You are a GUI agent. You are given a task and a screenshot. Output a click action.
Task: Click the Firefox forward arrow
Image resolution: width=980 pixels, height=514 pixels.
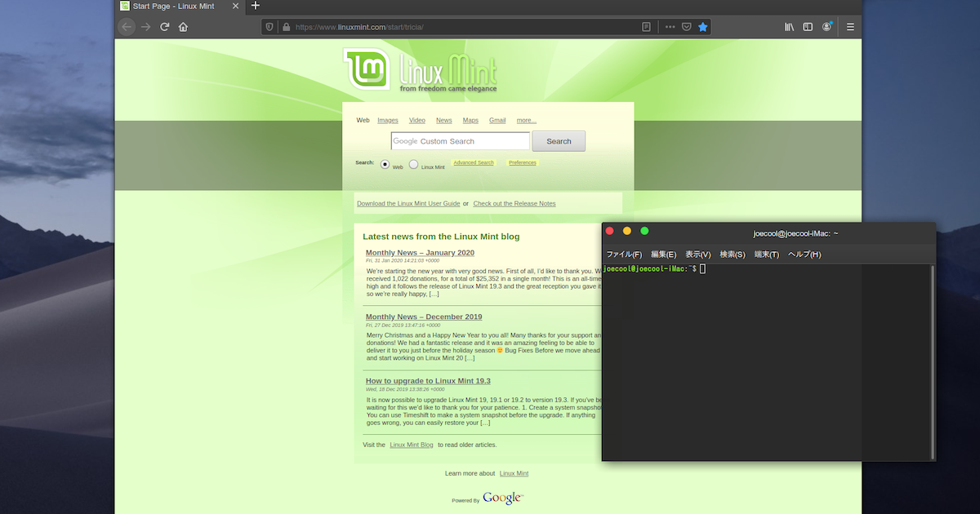point(145,27)
